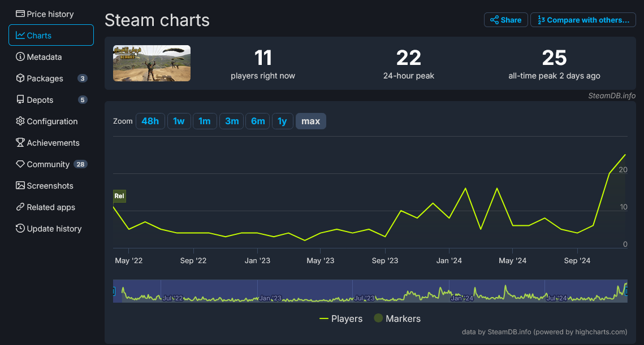Open Compare with others dialog
The width and height of the screenshot is (644, 345).
[583, 20]
